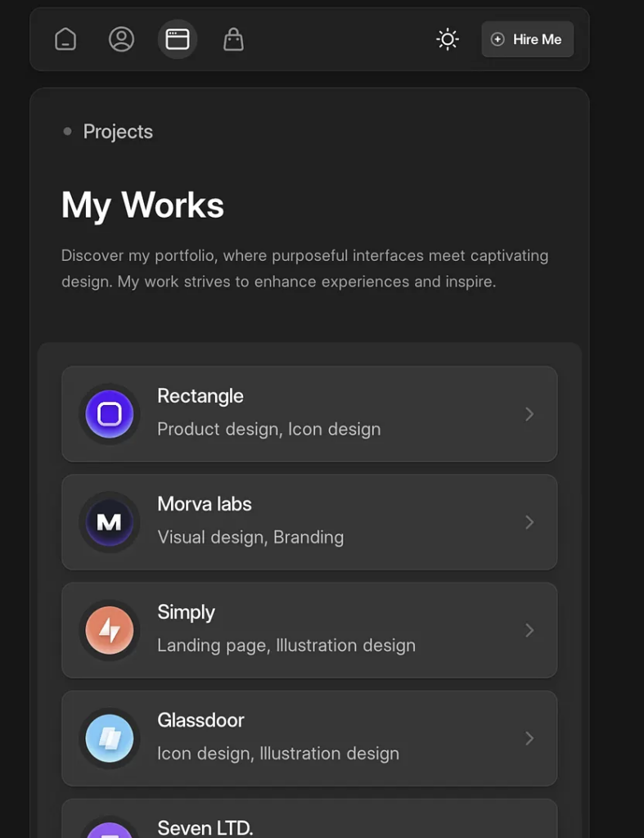
Task: Expand the Rectangle project chevron
Action: [529, 414]
